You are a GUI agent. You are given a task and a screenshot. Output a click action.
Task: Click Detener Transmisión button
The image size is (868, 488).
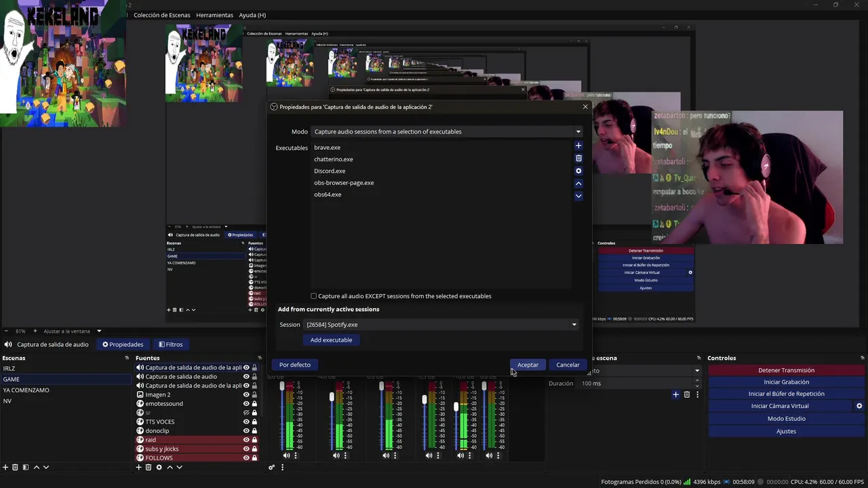pyautogui.click(x=786, y=370)
